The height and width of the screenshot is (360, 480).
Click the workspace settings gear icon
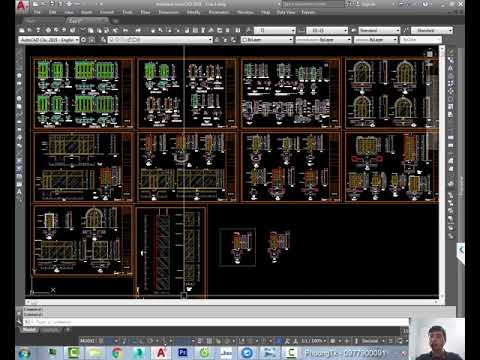click(x=84, y=40)
